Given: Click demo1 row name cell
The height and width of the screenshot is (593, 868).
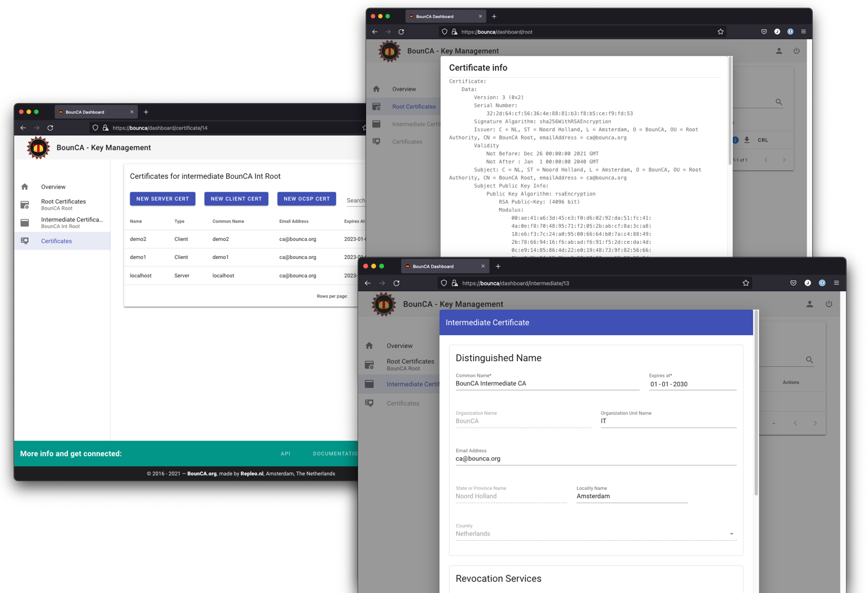Looking at the screenshot, I should point(138,257).
